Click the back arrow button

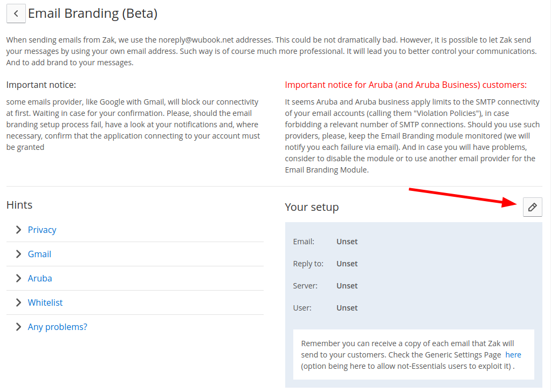[x=16, y=13]
